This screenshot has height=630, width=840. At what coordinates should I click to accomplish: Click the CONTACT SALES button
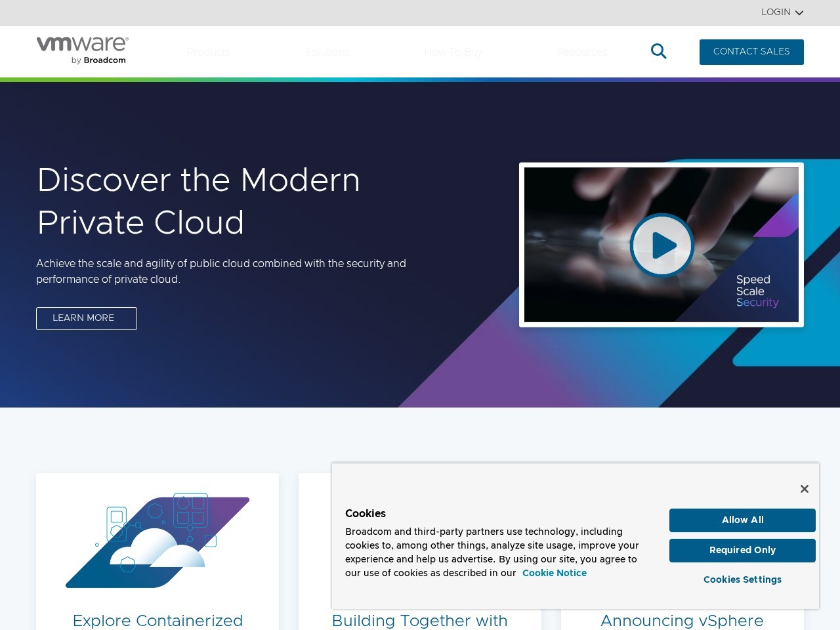coord(751,52)
